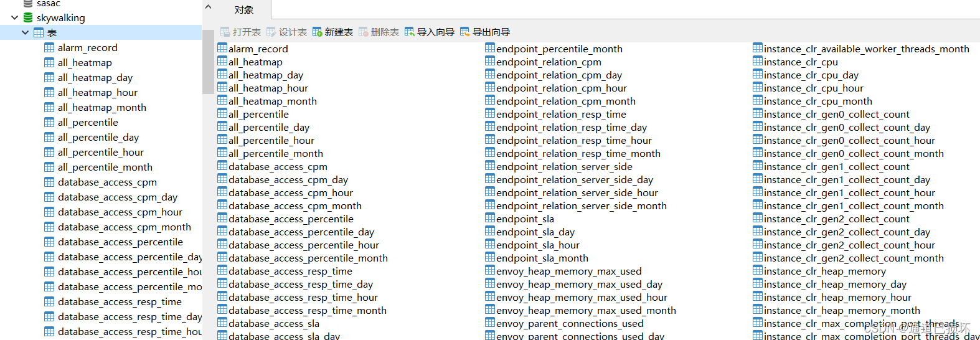Open 导出向导 export wizard
The image size is (980, 340).
pos(485,32)
